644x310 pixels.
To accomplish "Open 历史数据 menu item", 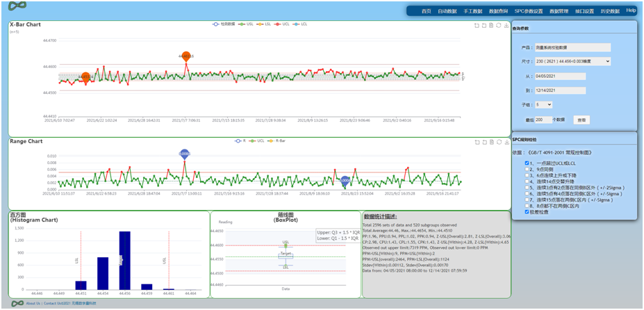I will 611,11.
